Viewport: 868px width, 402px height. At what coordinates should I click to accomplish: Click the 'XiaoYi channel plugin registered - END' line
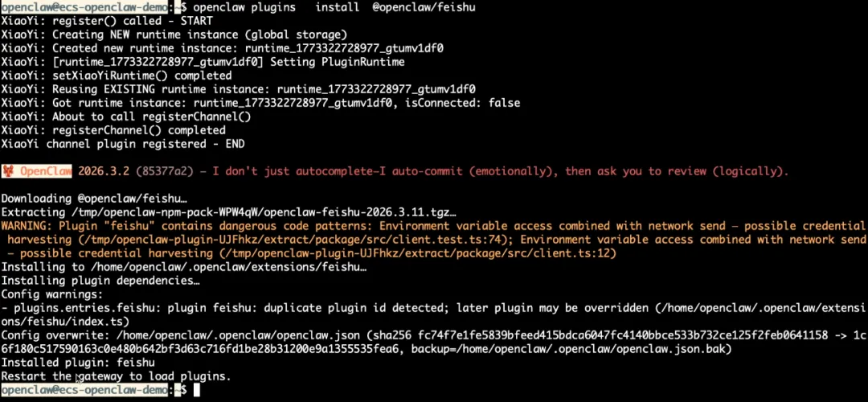point(123,144)
